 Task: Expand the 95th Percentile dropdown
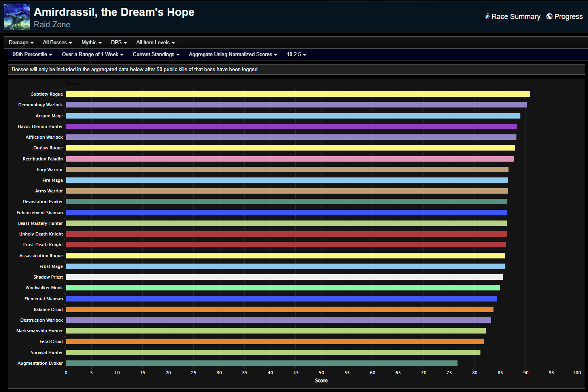point(32,55)
